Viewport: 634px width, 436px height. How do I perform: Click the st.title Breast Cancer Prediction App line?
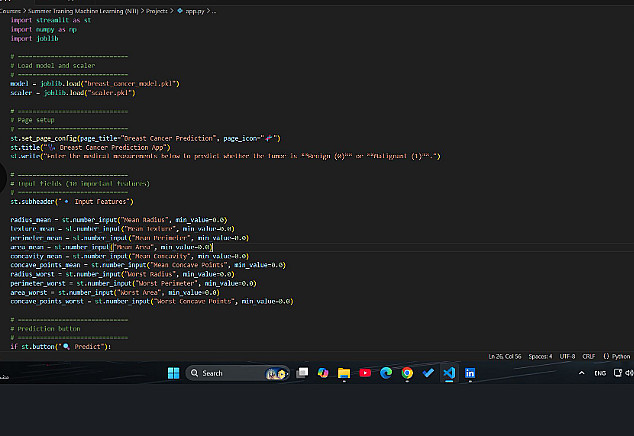pos(91,147)
